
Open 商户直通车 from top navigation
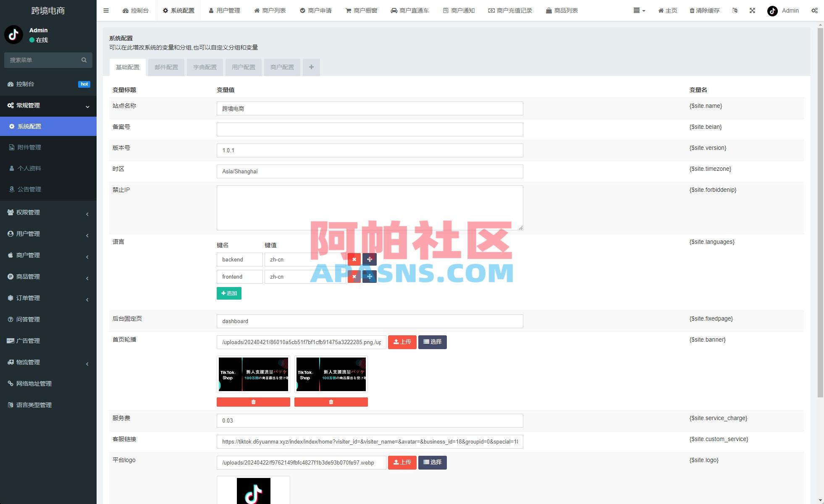click(410, 10)
